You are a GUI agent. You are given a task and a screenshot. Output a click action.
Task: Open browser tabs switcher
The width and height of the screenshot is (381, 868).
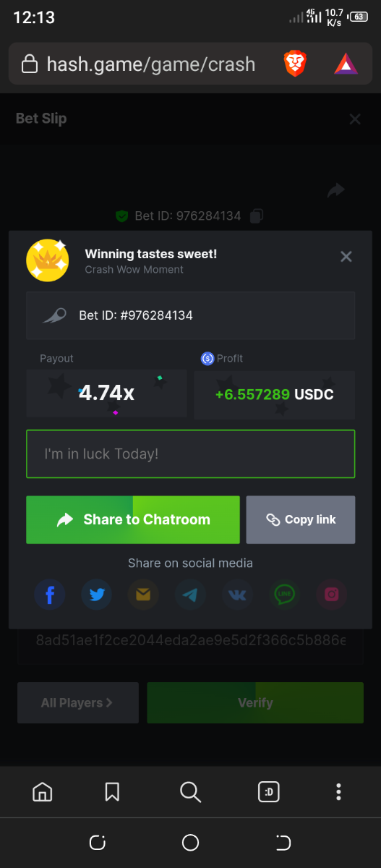click(x=269, y=792)
